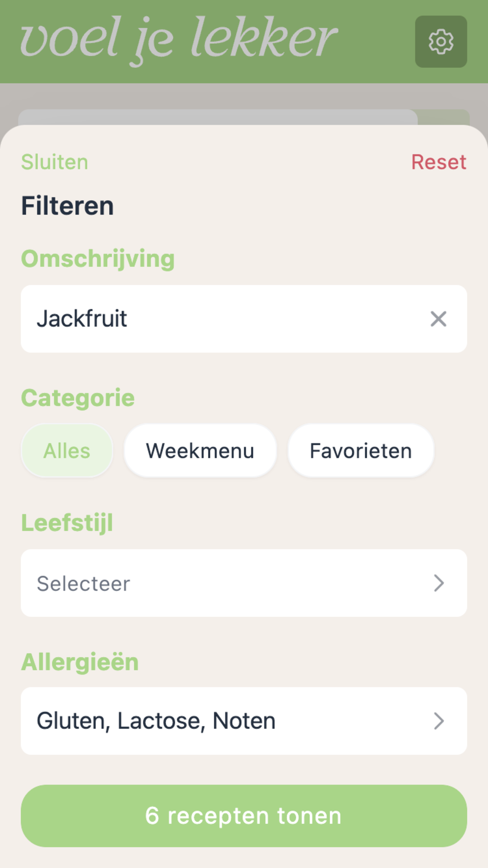
Task: Tap the chevron arrow in Allergieën row
Action: 438,721
